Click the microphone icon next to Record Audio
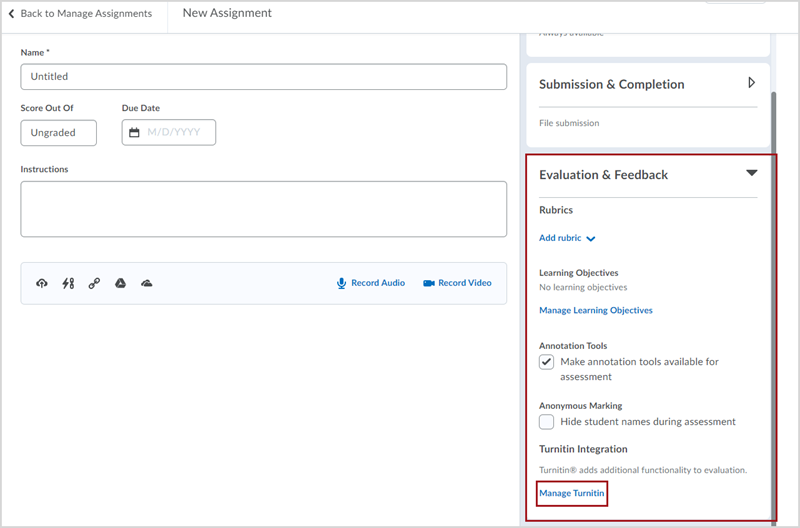Viewport: 800px width, 528px height. [x=341, y=283]
